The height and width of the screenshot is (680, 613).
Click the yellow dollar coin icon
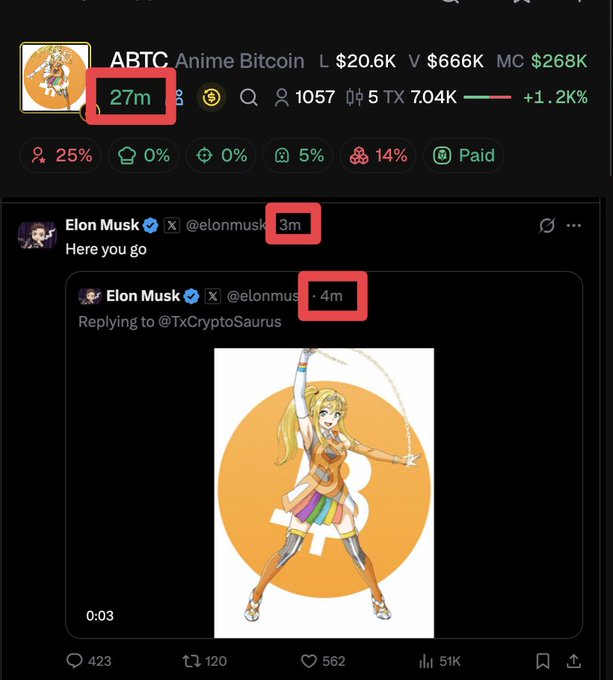tap(212, 98)
